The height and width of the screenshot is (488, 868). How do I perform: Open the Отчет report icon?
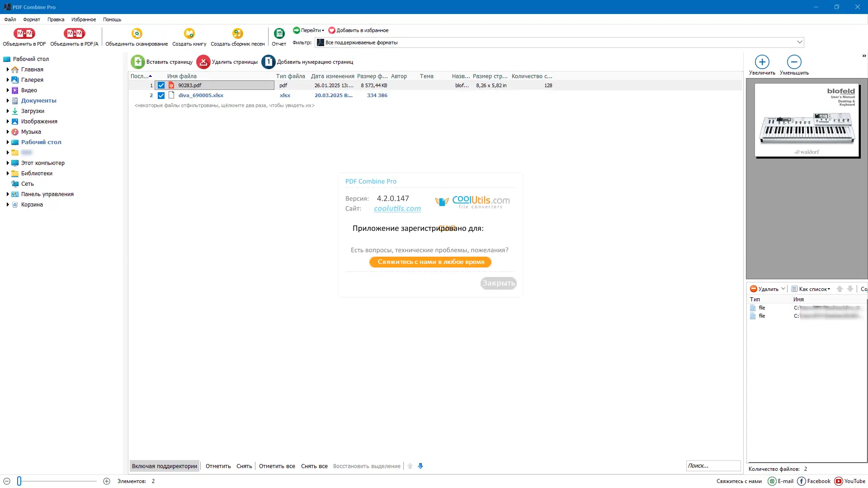point(279,33)
